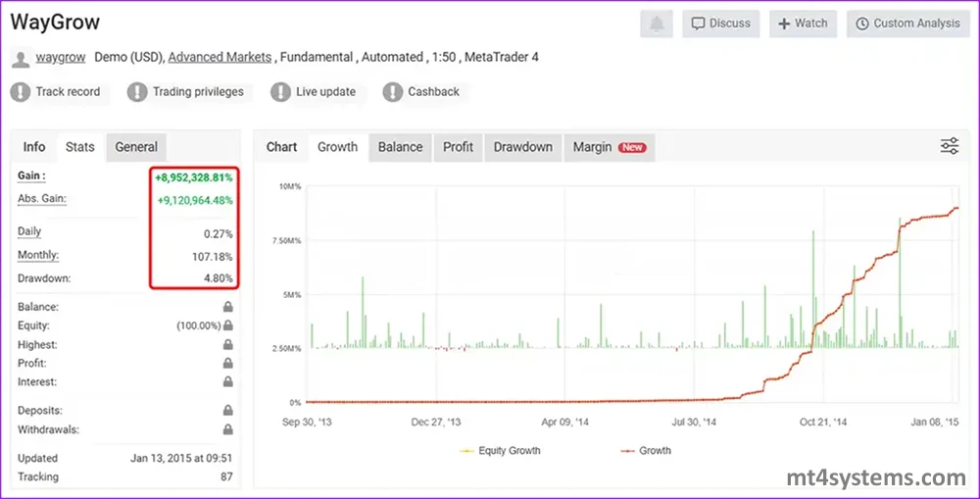Switch to the Balance chart tab
Viewport: 980px width, 499px height.
coord(400,147)
